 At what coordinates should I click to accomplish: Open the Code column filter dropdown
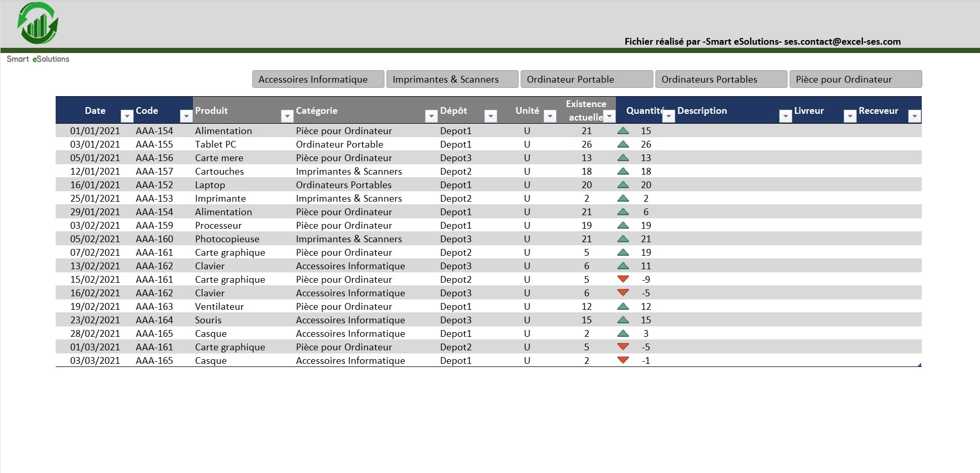[x=186, y=116]
